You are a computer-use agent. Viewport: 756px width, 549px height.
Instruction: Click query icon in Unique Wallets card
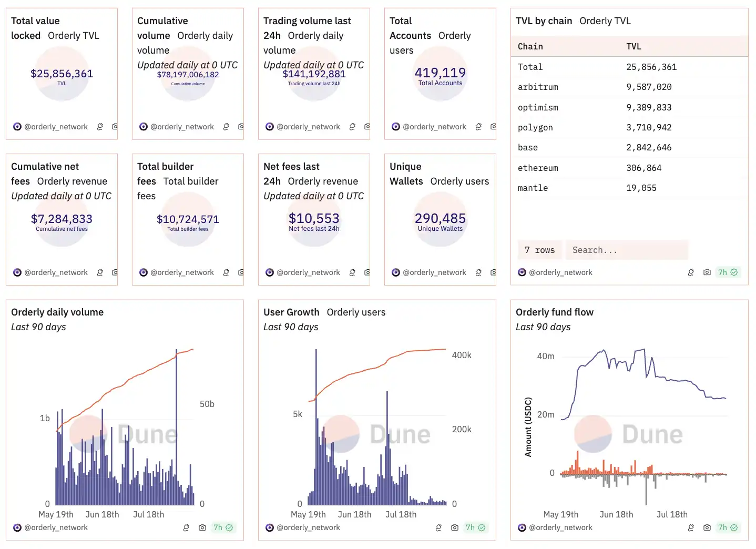point(478,272)
